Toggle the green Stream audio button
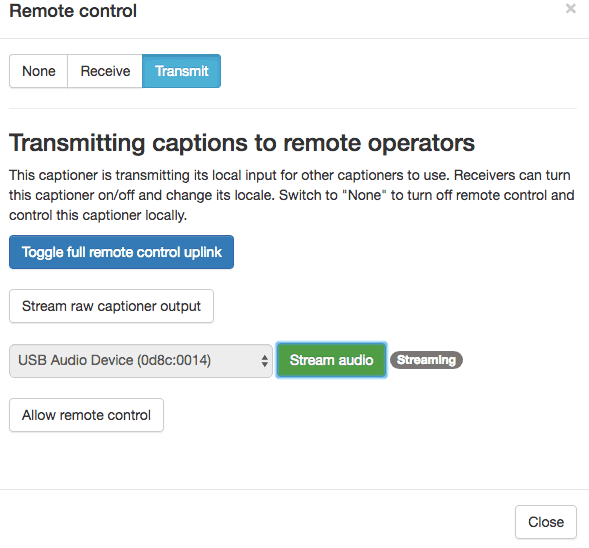Viewport: 589px width, 548px height. coord(331,360)
